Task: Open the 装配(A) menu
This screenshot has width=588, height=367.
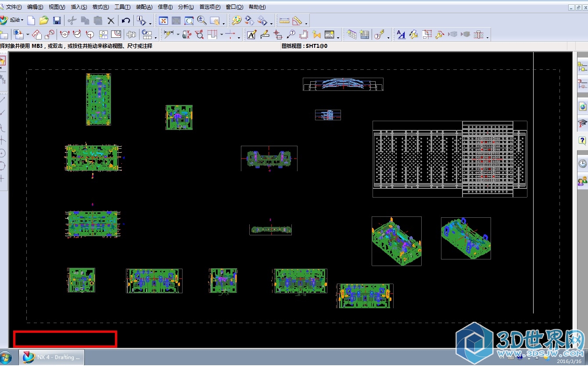Action: (x=144, y=7)
